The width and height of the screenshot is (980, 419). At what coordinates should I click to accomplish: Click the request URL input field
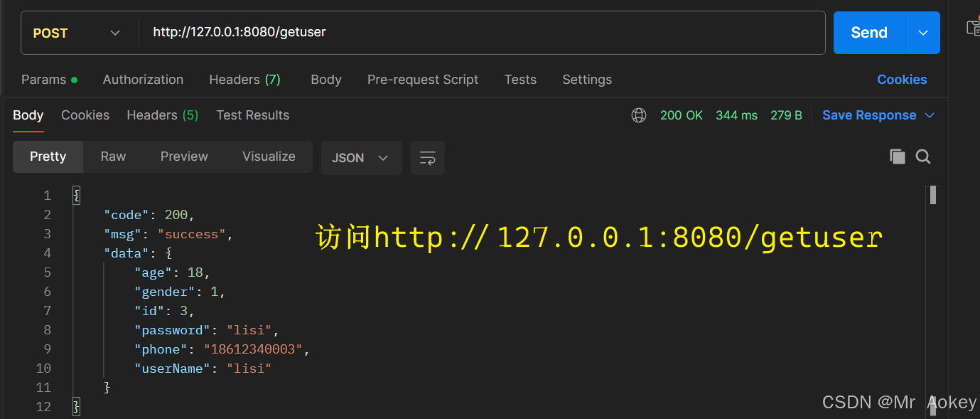click(481, 32)
